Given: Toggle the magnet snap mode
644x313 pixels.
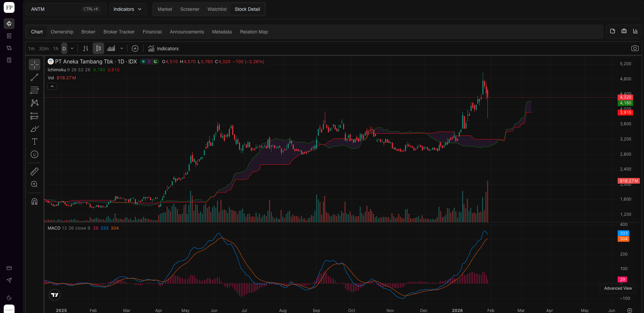Looking at the screenshot, I should click(x=34, y=202).
